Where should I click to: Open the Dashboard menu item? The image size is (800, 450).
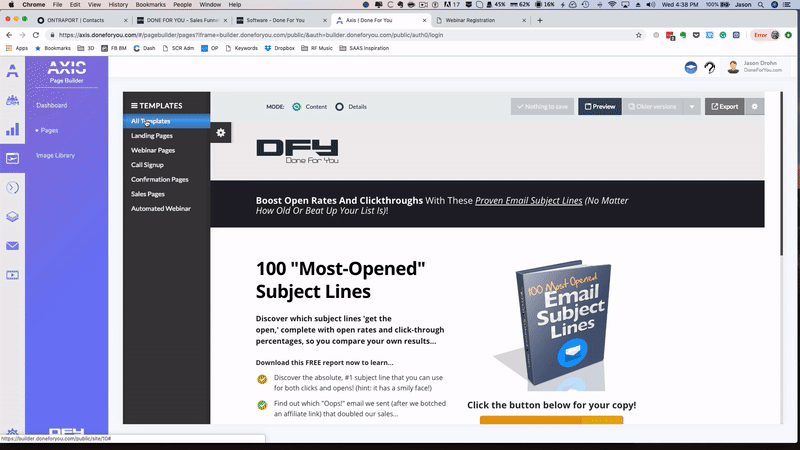point(52,105)
